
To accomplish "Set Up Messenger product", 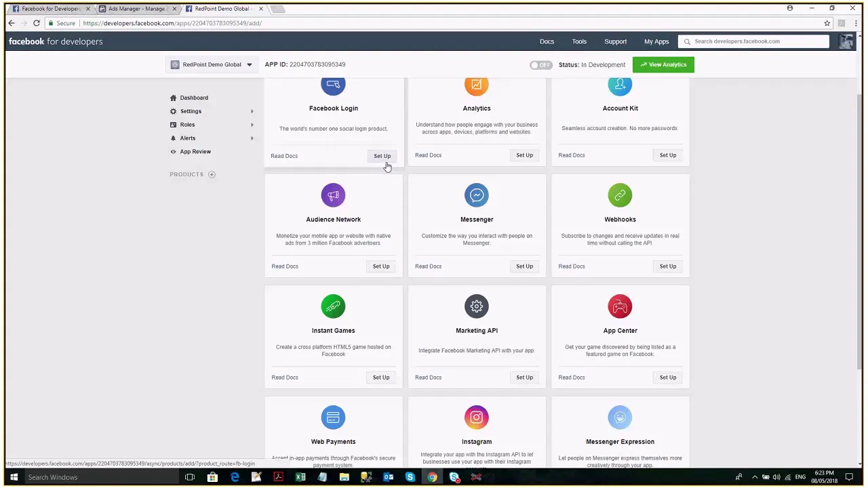I will [x=524, y=266].
